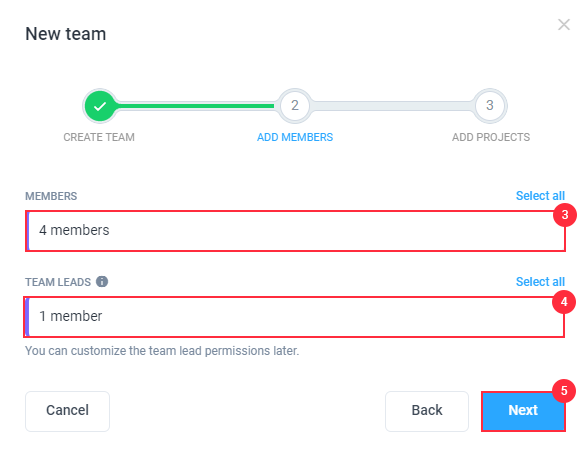Click the red badge numbered 4
Viewport: 588px width, 456px height.
click(564, 302)
